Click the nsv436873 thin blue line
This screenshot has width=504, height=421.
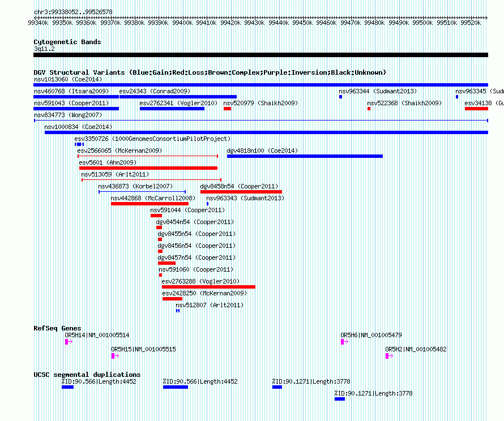tap(142, 192)
